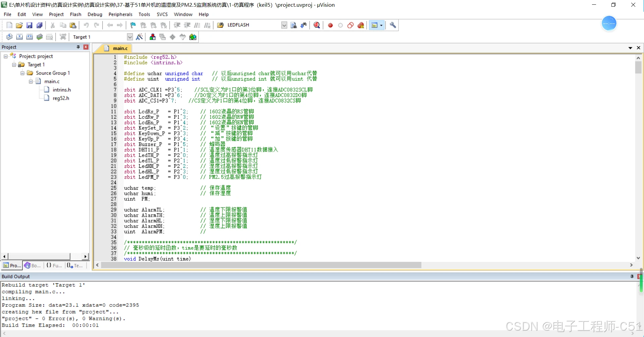The height and width of the screenshot is (337, 644).
Task: Click project panel scroll-right arrow
Action: pos(86,256)
